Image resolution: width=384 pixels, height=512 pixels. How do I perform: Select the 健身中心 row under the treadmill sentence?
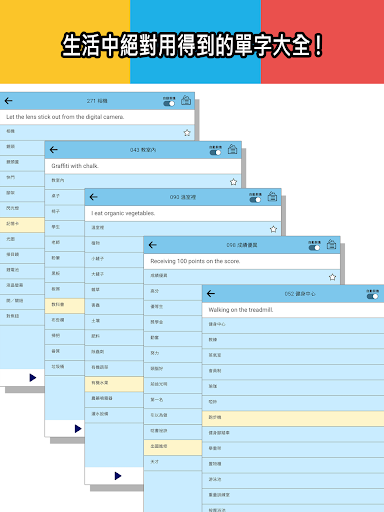click(293, 325)
